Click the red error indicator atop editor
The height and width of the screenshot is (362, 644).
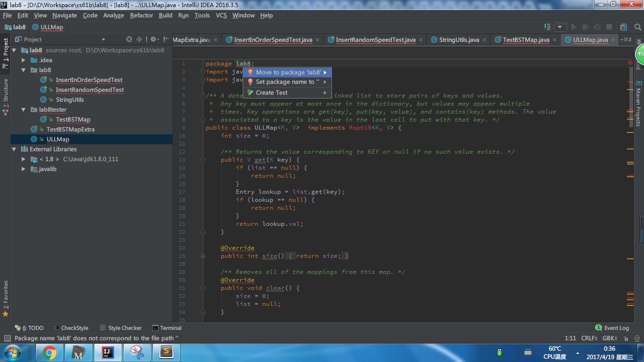pos(630,63)
